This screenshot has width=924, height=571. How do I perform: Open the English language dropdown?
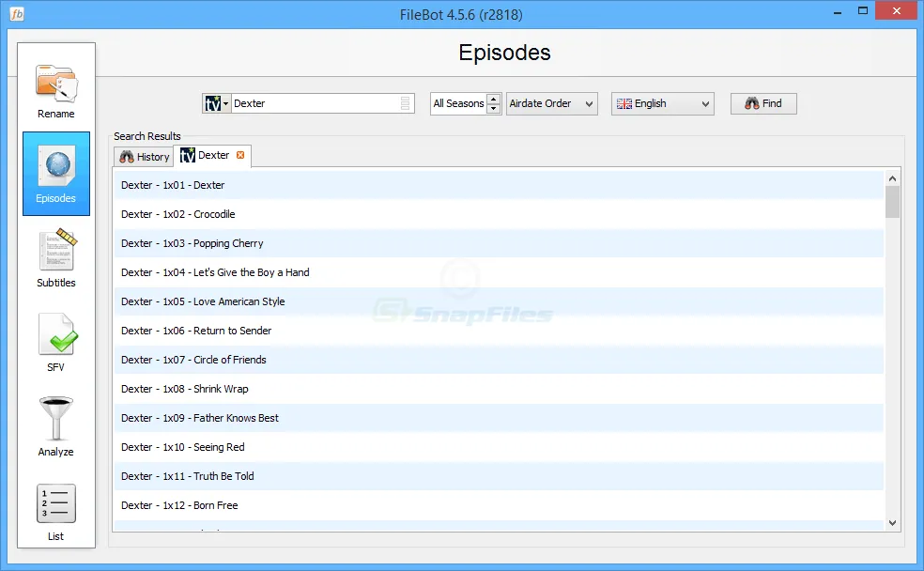[x=663, y=103]
